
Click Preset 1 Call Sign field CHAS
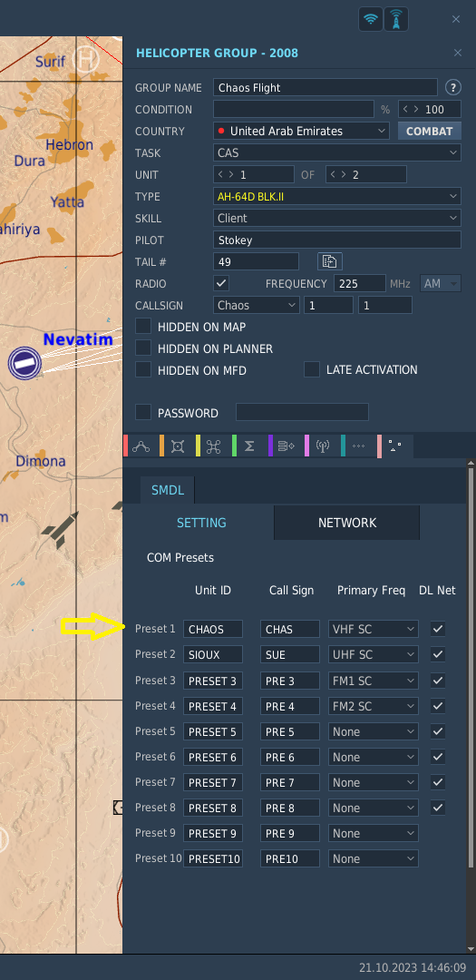(290, 629)
